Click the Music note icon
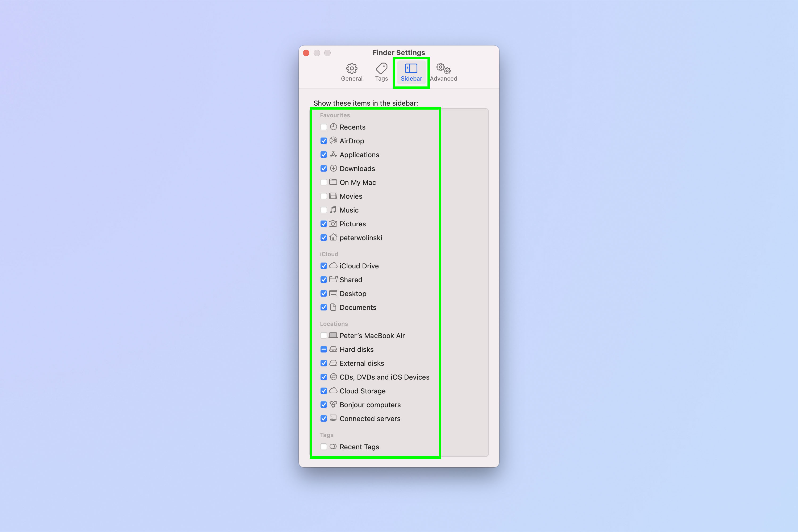The height and width of the screenshot is (532, 798). [333, 210]
